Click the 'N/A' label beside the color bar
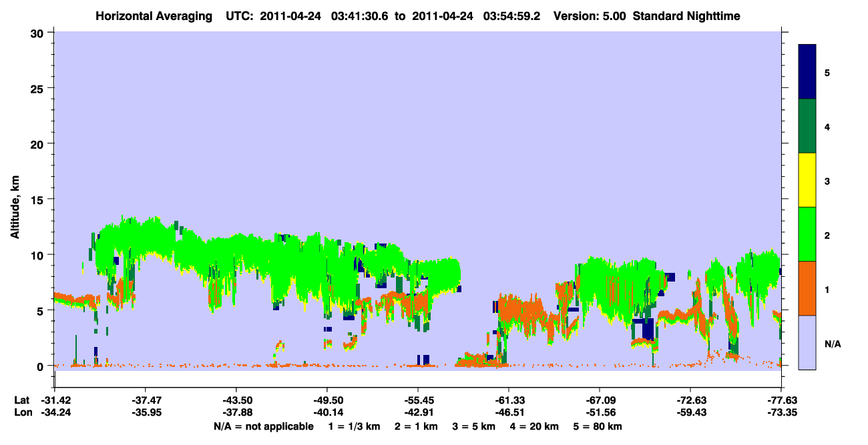Screen dimensions: 868x445 click(x=832, y=344)
